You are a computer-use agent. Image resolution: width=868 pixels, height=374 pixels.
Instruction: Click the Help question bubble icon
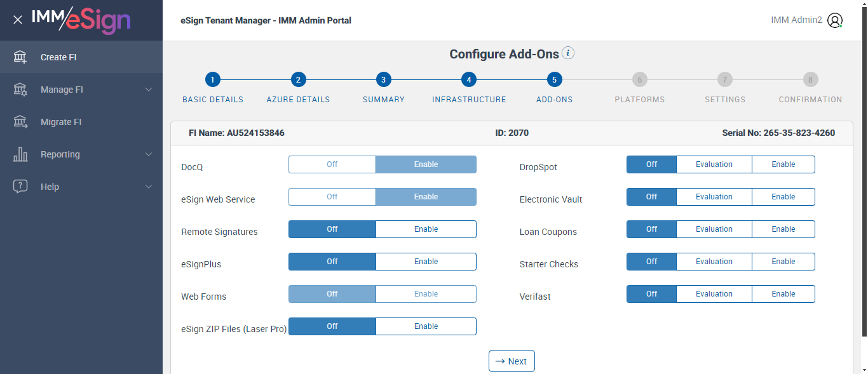[x=20, y=187]
